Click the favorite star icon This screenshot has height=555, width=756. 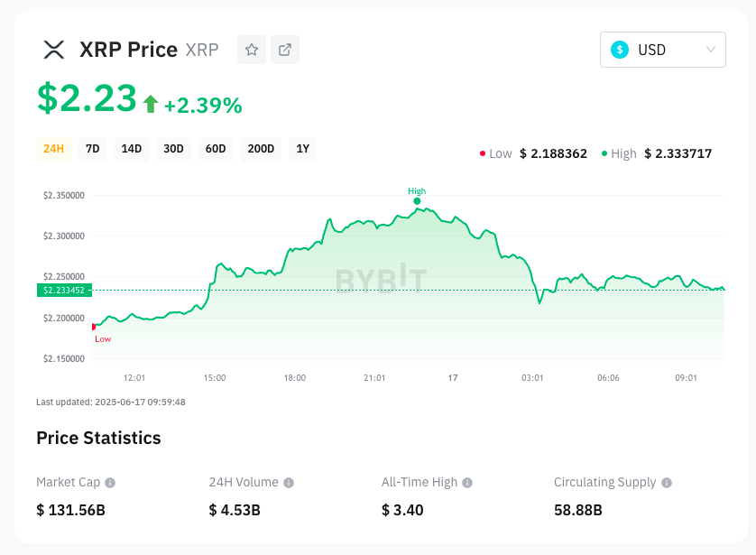click(252, 50)
